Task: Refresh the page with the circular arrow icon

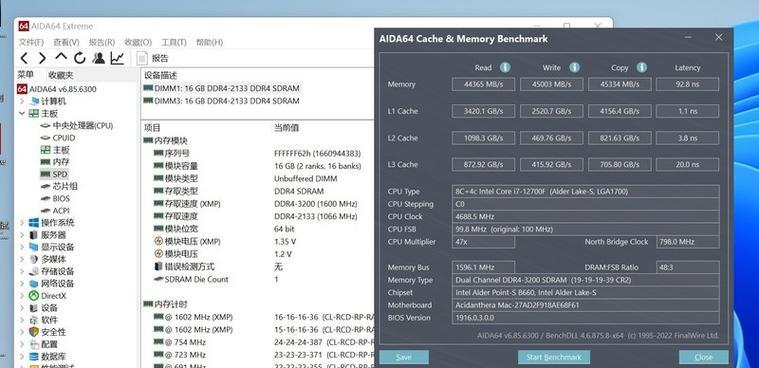Action: 79,59
